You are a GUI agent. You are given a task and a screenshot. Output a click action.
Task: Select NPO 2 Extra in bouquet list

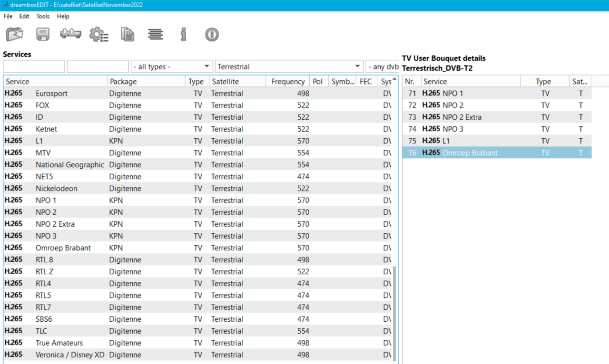click(462, 117)
